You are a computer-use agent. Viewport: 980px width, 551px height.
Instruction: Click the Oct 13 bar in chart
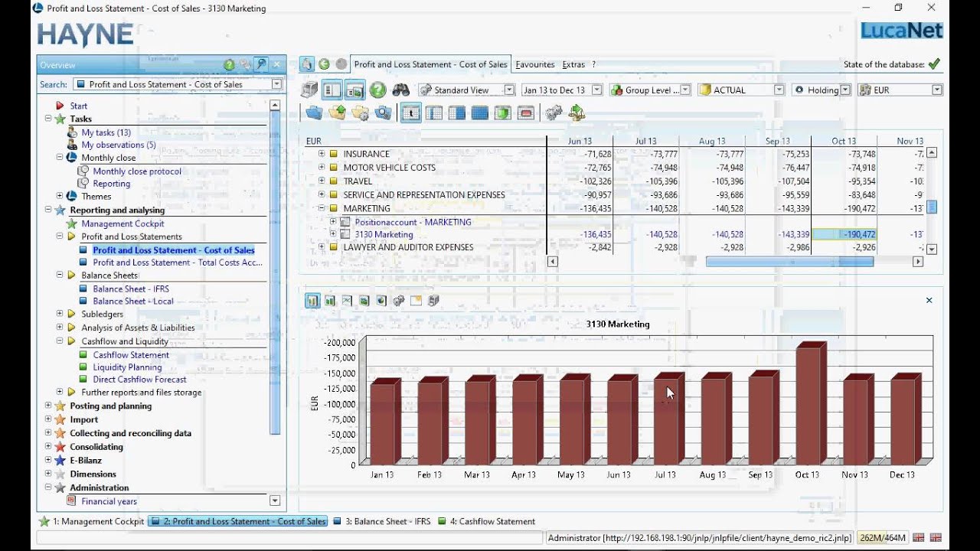tap(810, 404)
